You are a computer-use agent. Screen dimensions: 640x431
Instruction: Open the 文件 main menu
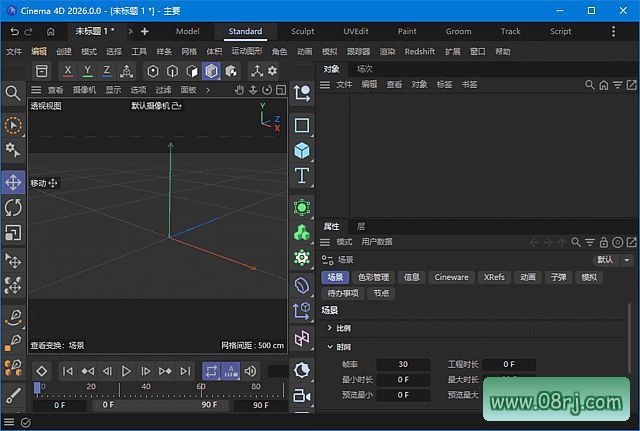click(x=13, y=51)
